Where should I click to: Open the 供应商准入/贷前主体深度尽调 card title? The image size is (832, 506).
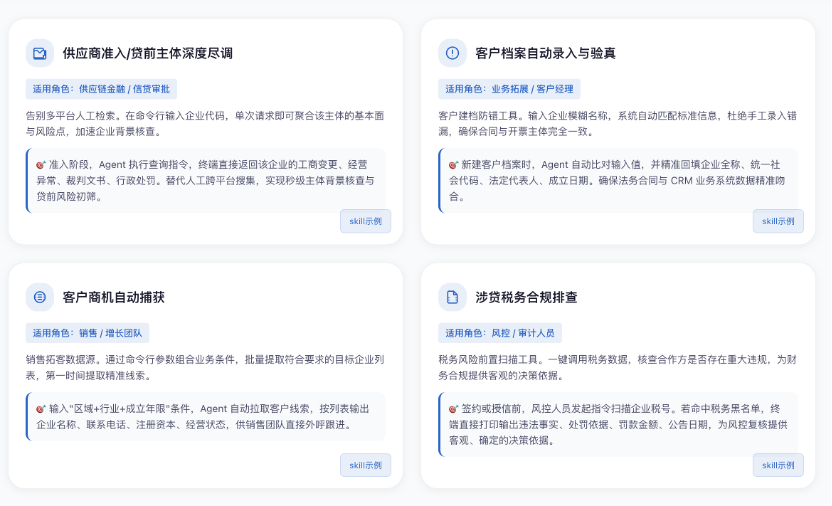147,53
